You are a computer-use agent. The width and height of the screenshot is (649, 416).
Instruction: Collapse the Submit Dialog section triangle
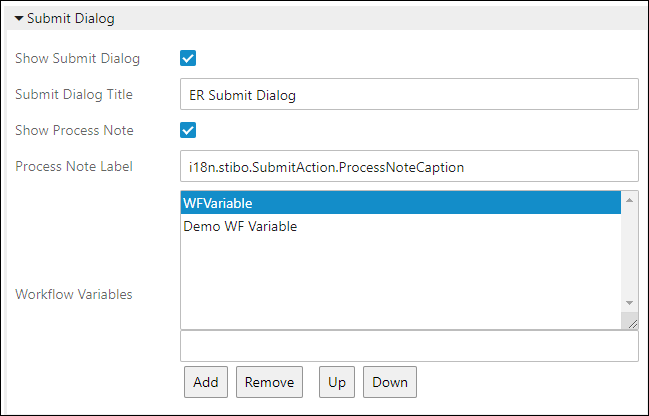point(19,18)
